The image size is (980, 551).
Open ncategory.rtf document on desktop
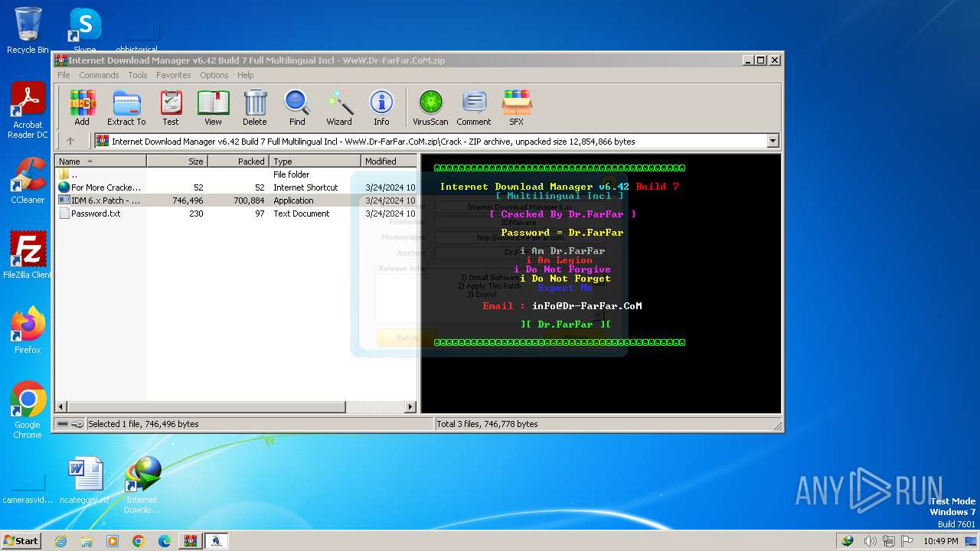[x=85, y=481]
